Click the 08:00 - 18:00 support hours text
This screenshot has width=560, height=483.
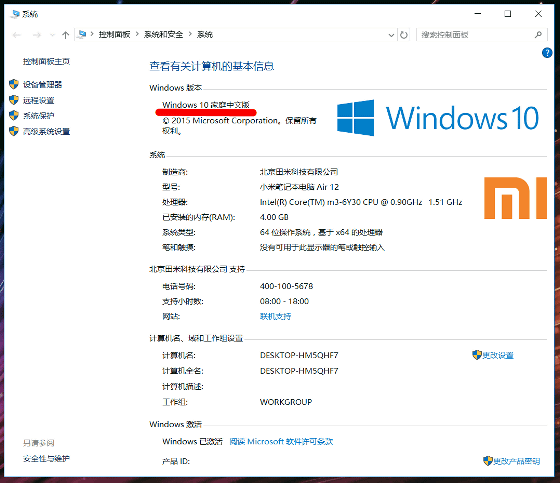(x=284, y=302)
